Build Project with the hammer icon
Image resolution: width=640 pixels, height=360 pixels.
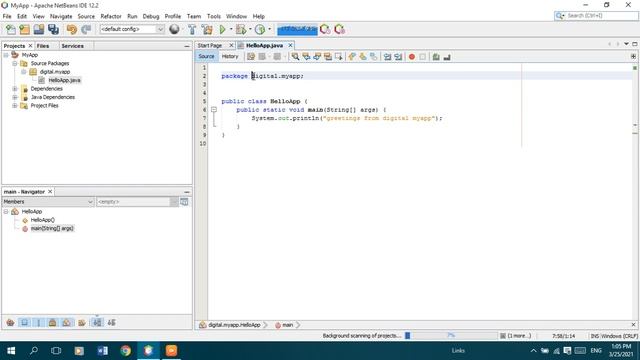point(192,29)
